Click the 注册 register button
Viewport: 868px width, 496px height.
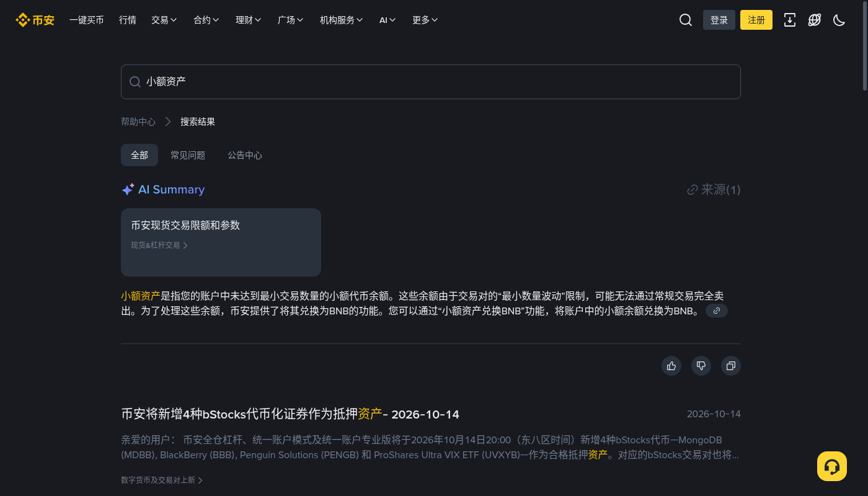[x=756, y=20]
